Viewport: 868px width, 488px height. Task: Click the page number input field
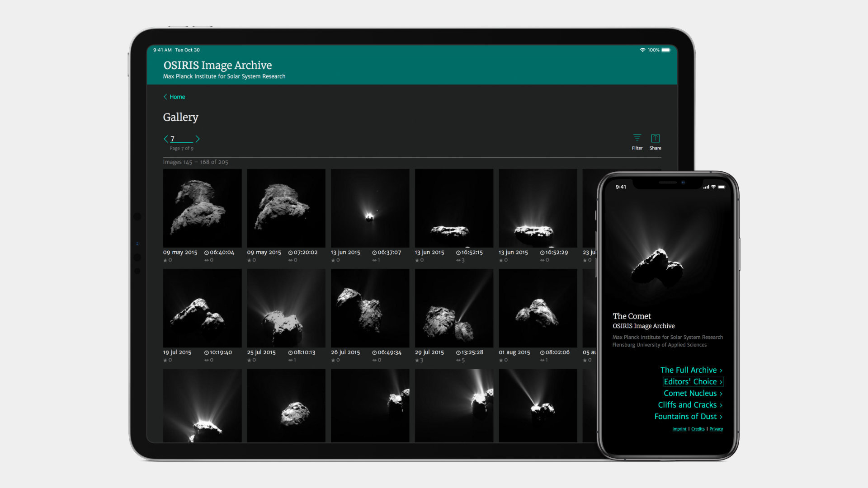(x=181, y=139)
